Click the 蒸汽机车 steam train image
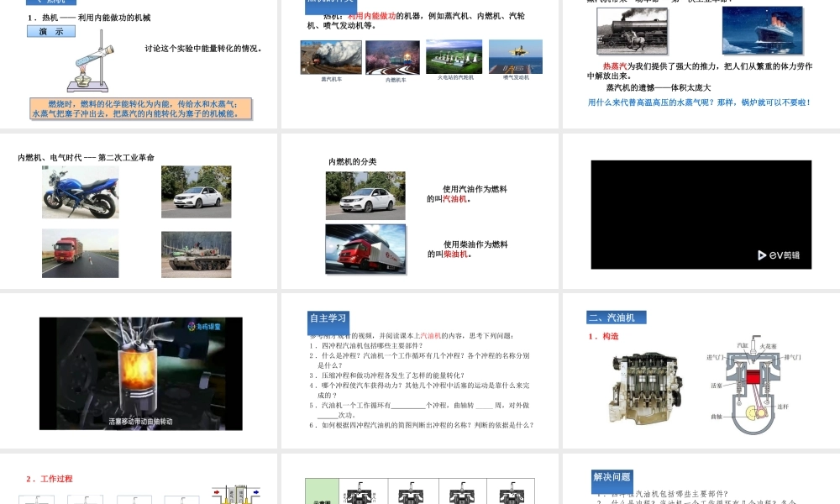The image size is (840, 504). point(331,57)
